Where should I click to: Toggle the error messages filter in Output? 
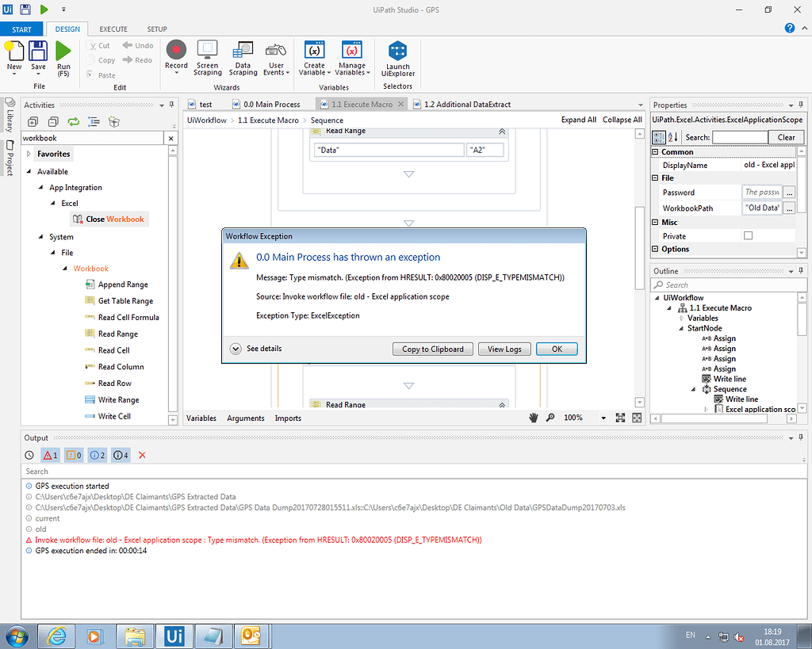[50, 454]
